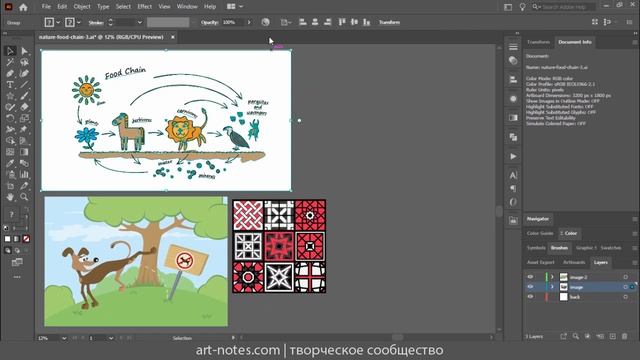Choose the Lasso tool
Screen dimensions: 640x360
pyautogui.click(x=24, y=62)
